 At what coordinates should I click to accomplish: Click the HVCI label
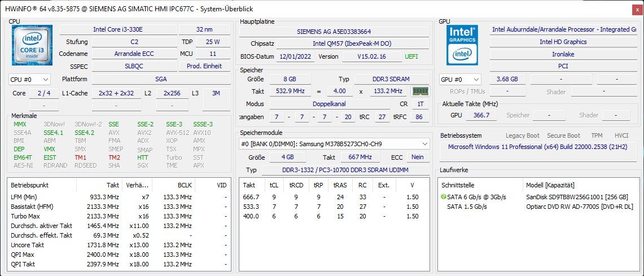click(621, 135)
